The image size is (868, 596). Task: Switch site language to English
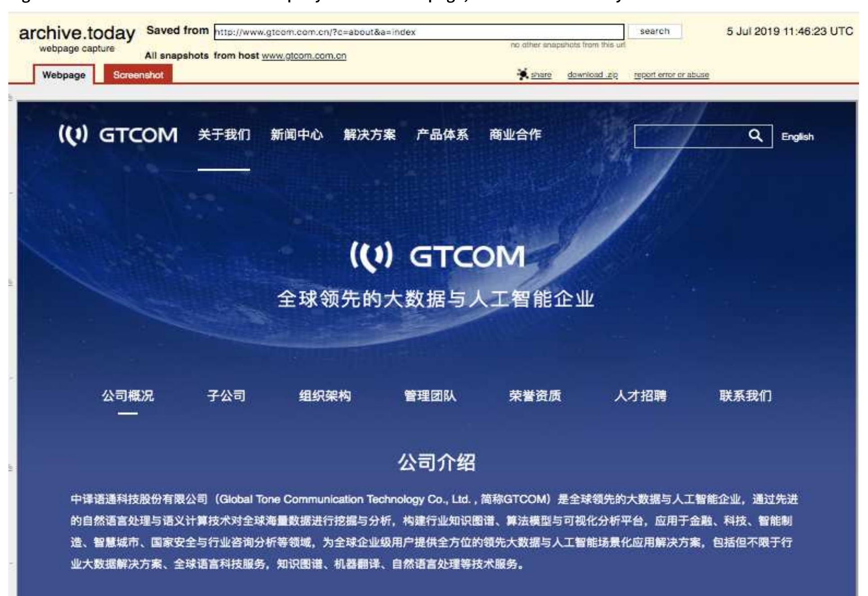[797, 137]
